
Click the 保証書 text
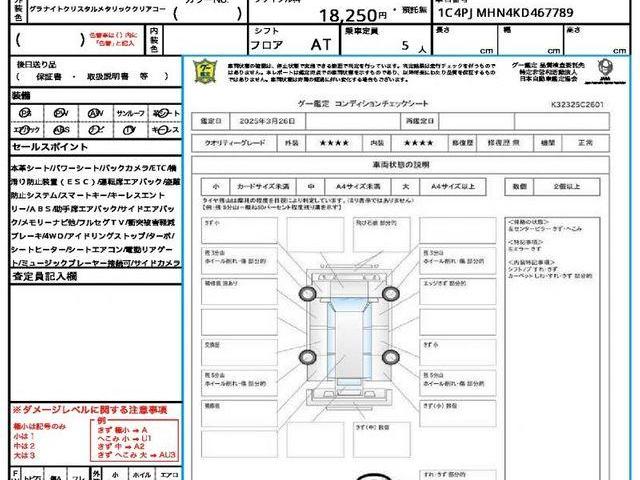click(x=49, y=76)
